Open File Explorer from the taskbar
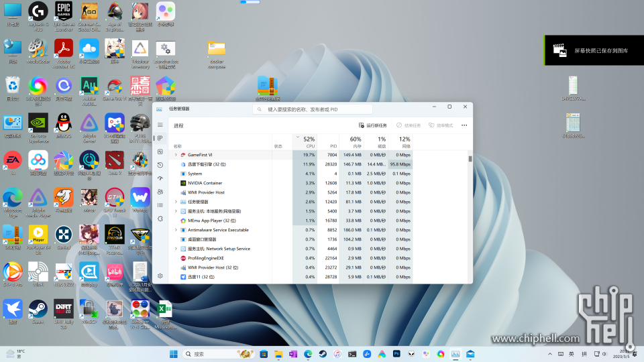Screen dimensions: 644x362 278,354
